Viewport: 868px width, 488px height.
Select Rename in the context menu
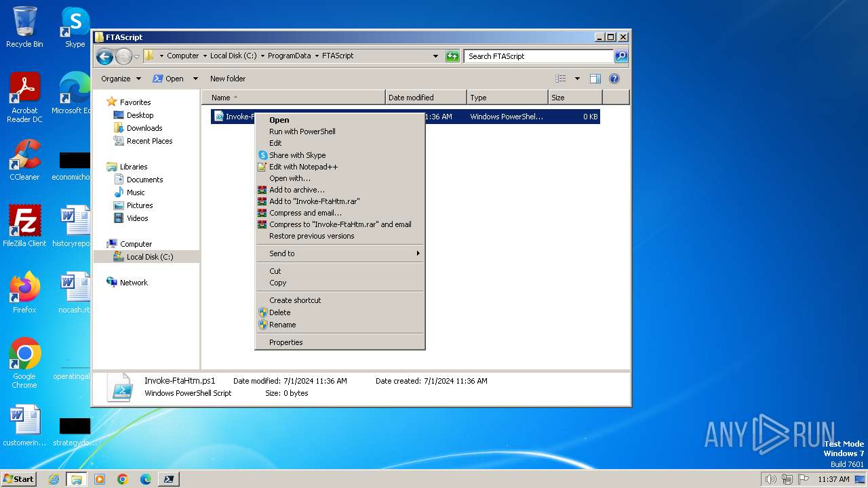click(x=340, y=325)
